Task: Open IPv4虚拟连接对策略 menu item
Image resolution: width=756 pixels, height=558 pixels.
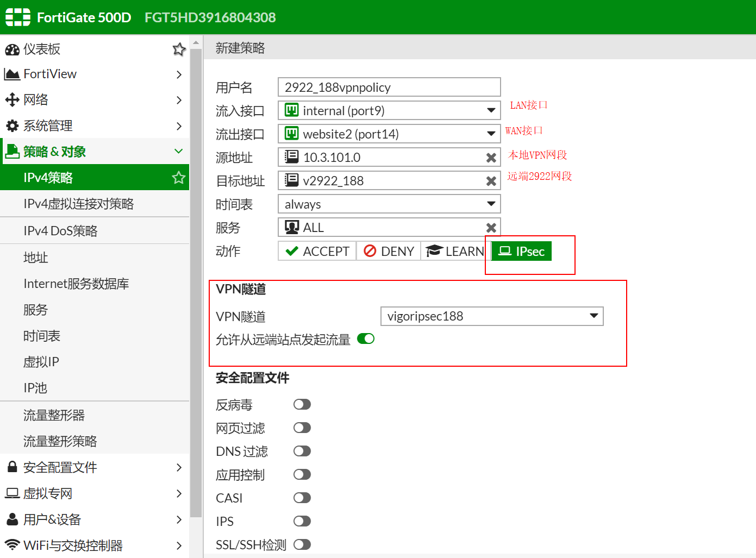Action: tap(95, 204)
